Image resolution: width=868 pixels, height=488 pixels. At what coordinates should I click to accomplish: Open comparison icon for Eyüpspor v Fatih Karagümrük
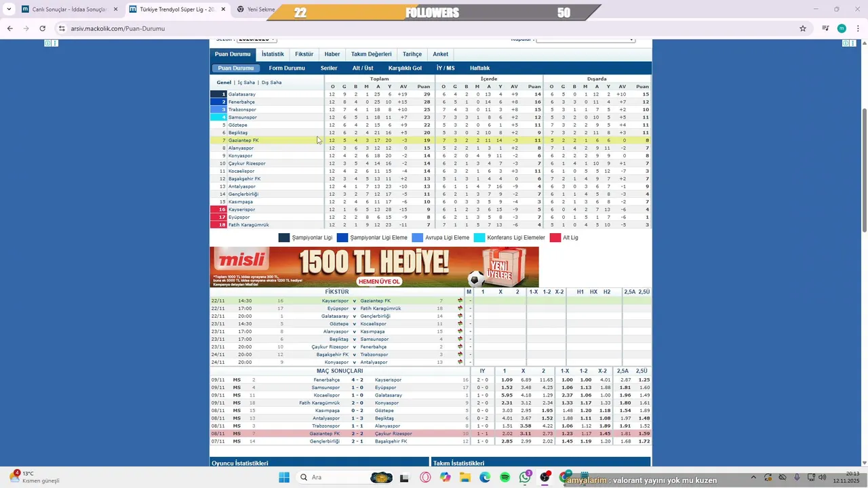coord(460,308)
